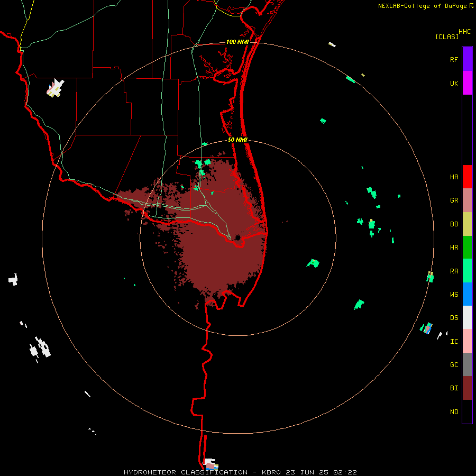Click the "BI" legend label
Image resolution: width=476 pixels, height=476 pixels.
(x=454, y=388)
